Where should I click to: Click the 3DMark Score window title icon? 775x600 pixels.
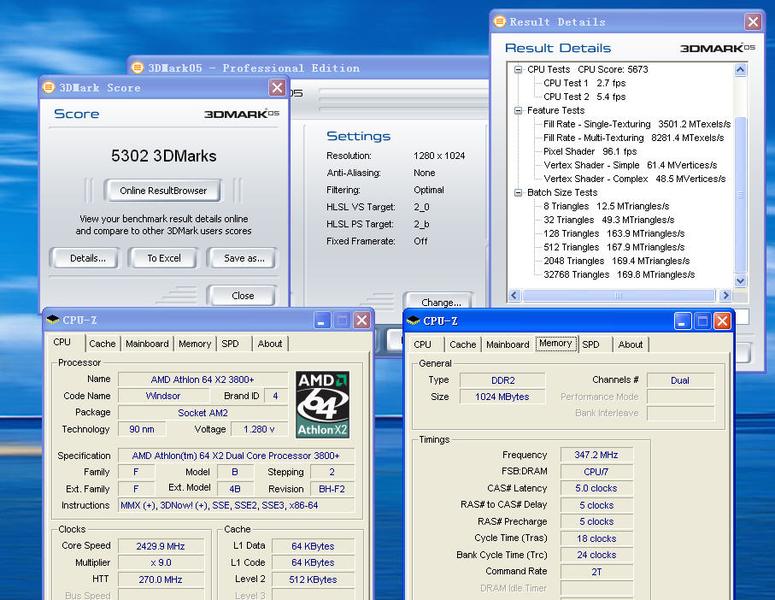pyautogui.click(x=48, y=87)
